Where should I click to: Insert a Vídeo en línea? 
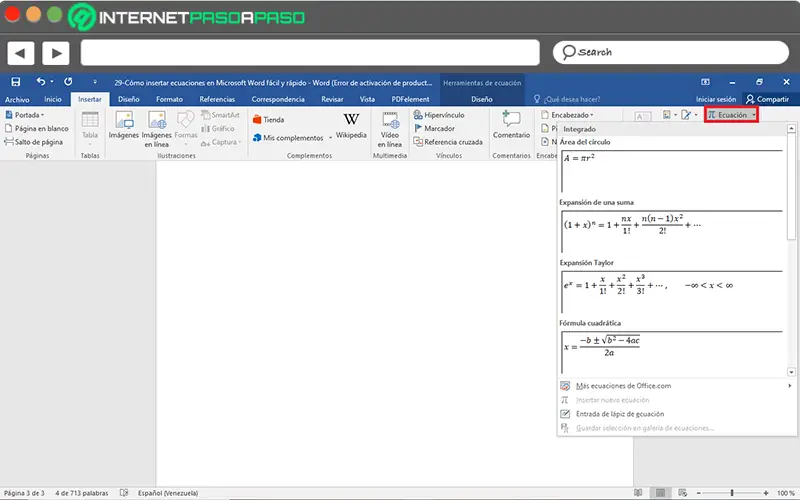tap(390, 129)
